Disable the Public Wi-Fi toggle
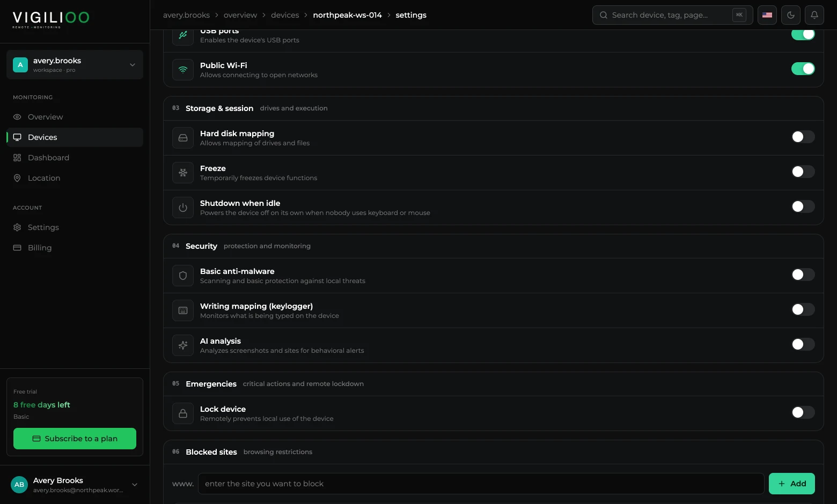837x504 pixels. [803, 69]
